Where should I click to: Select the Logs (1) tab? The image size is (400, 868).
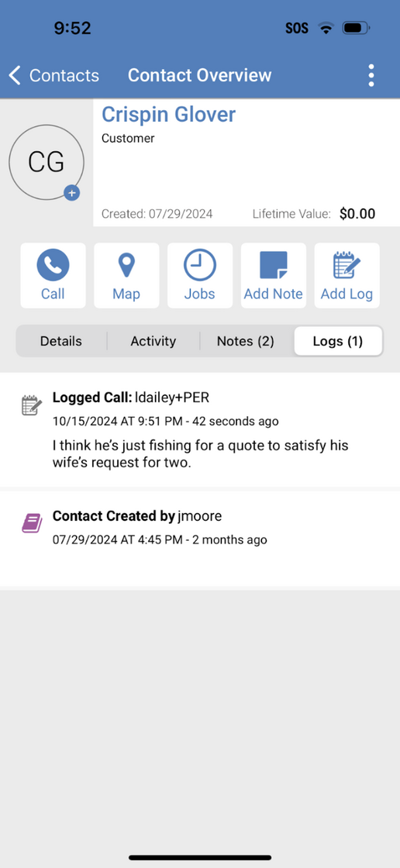click(338, 341)
